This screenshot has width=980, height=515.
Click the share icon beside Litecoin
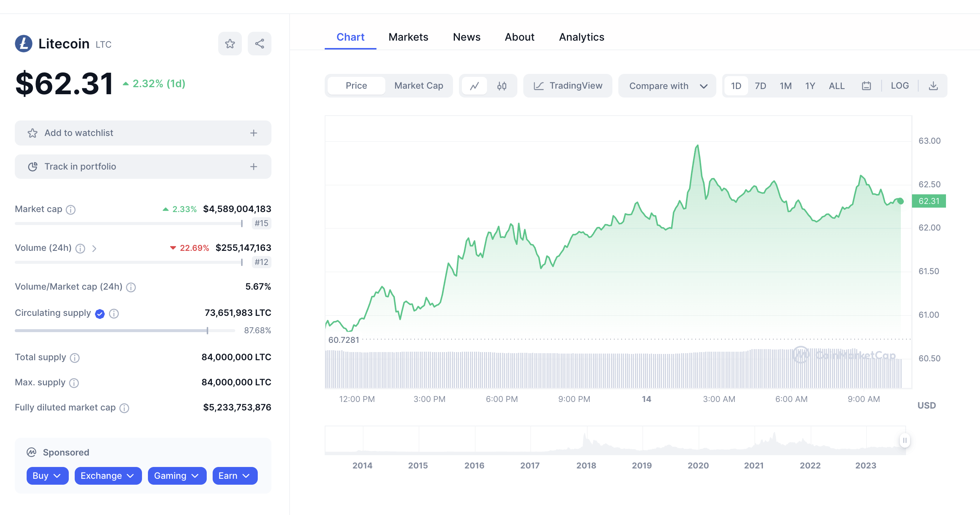[260, 44]
